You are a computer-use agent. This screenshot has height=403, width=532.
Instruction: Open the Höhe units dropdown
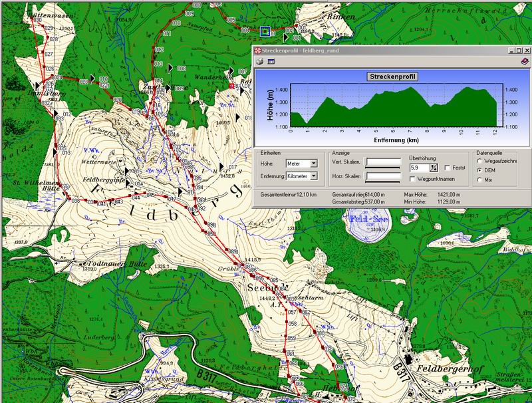pos(314,164)
